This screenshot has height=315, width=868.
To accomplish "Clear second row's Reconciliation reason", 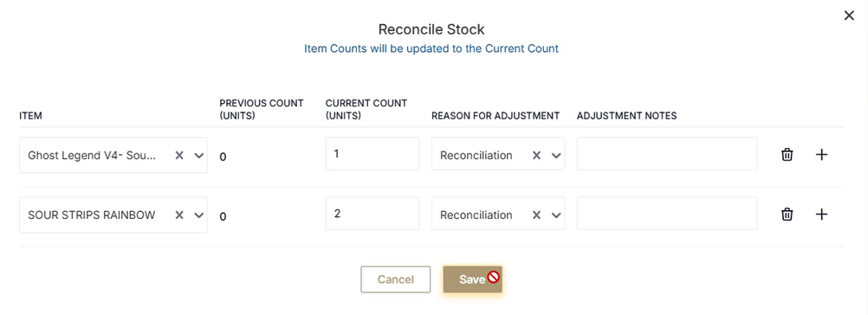I will 536,215.
